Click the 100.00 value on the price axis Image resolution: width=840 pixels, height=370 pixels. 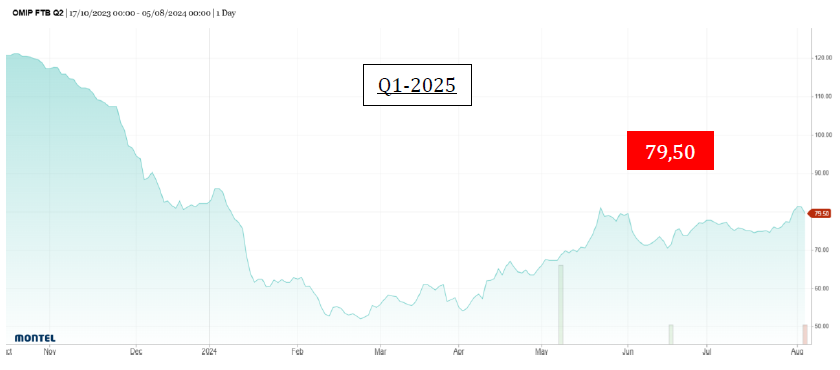point(823,135)
